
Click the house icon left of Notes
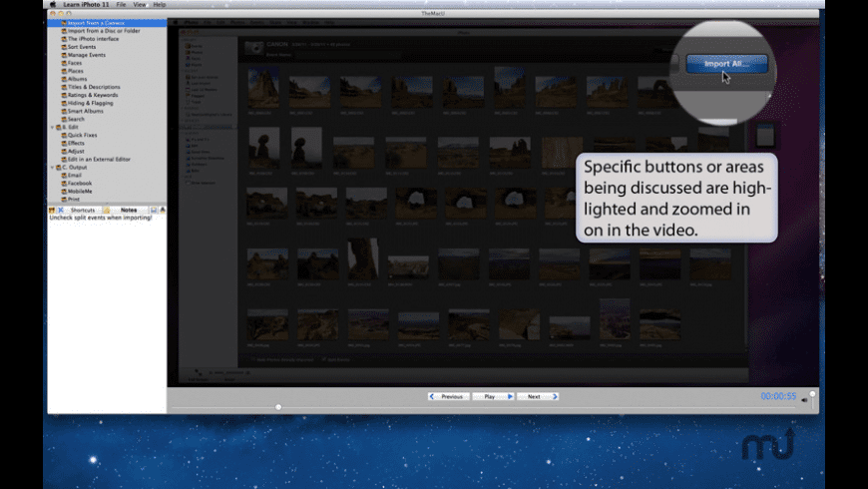pyautogui.click(x=107, y=210)
